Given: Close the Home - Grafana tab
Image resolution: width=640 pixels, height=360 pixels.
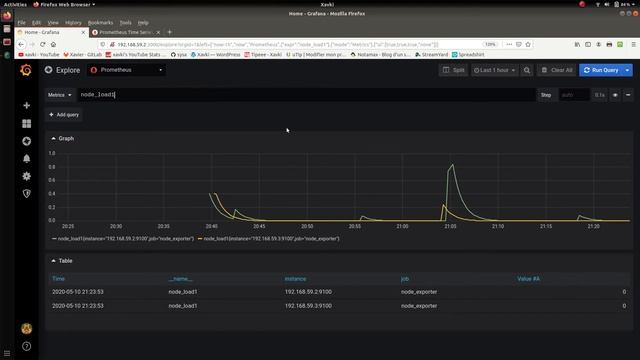Looking at the screenshot, I should coord(83,32).
